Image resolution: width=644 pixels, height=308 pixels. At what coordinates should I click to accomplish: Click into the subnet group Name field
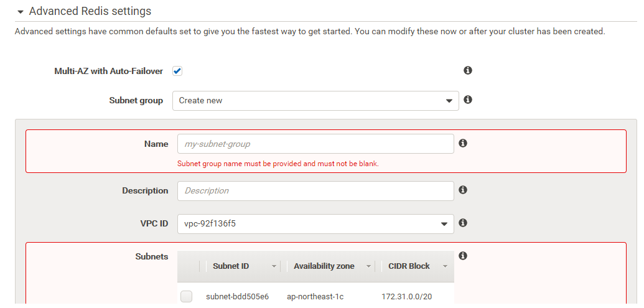[315, 144]
